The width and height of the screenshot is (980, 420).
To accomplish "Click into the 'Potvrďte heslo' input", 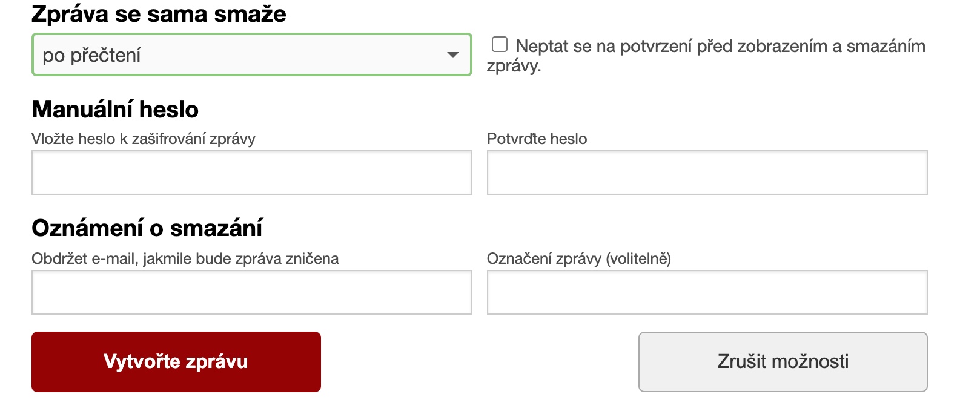I will (x=707, y=172).
